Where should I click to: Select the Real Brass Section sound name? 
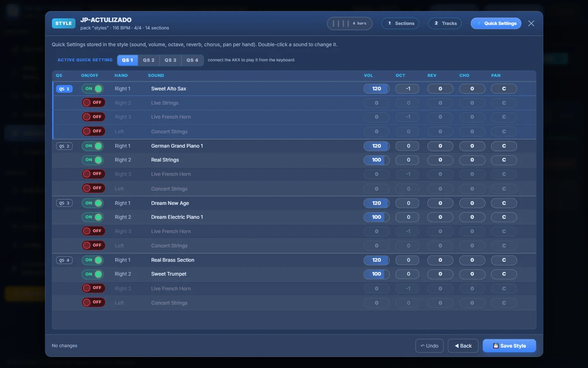coord(173,260)
